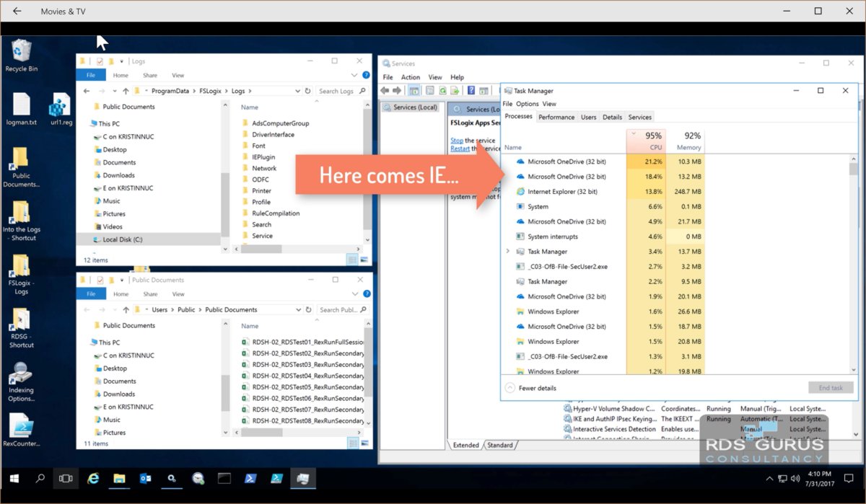The height and width of the screenshot is (504, 866).
Task: Switch Logs window to large icons view
Action: point(362,260)
